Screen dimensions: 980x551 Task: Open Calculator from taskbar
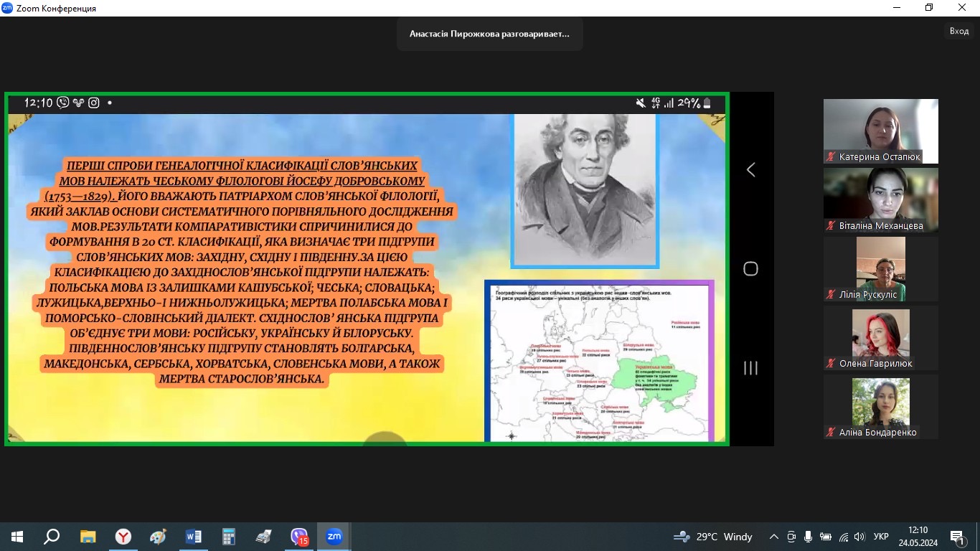[228, 537]
